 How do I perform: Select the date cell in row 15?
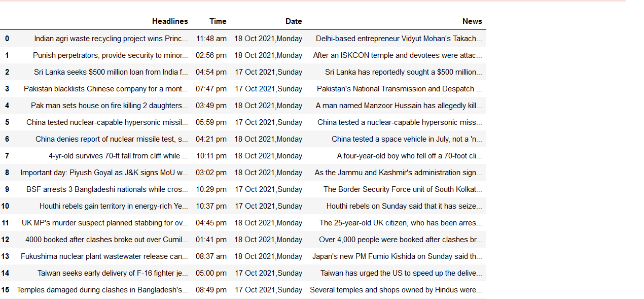coord(268,290)
